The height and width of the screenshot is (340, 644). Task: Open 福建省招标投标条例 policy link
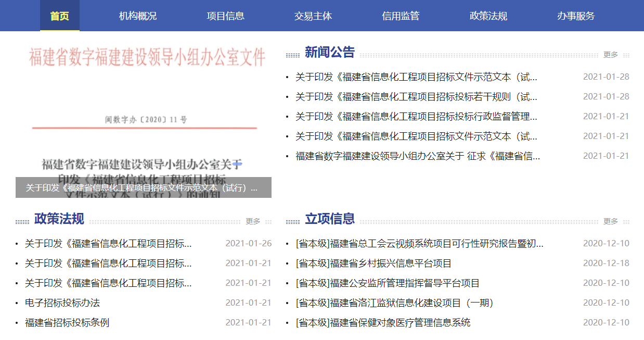67,323
